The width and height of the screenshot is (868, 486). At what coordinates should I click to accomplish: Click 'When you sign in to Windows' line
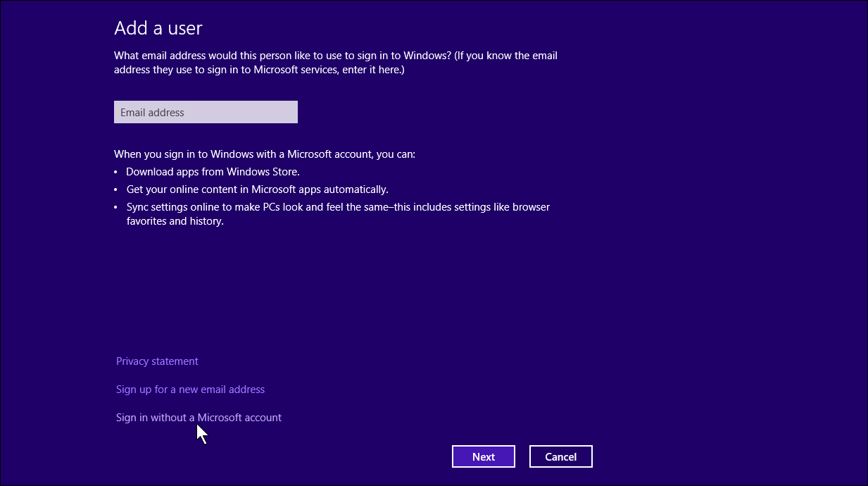(x=265, y=154)
